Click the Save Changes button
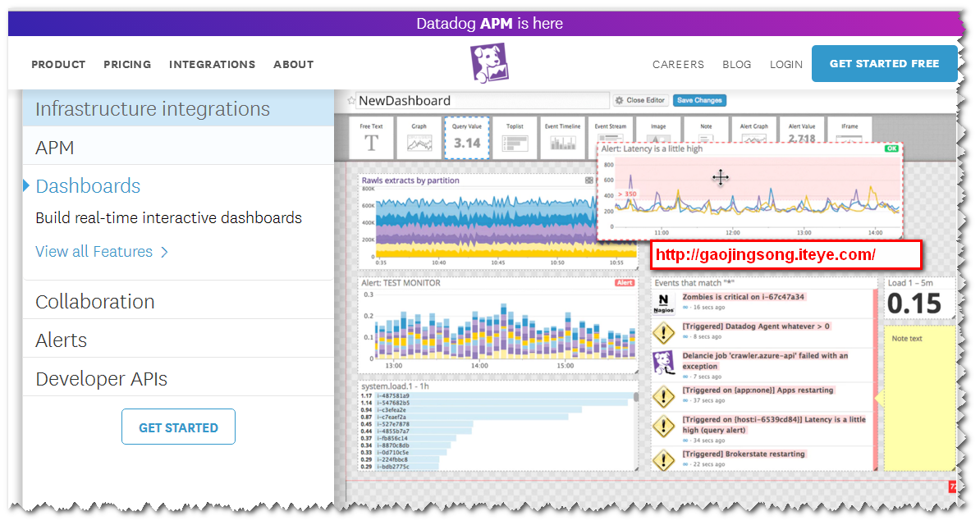The image size is (980, 525). coord(699,100)
